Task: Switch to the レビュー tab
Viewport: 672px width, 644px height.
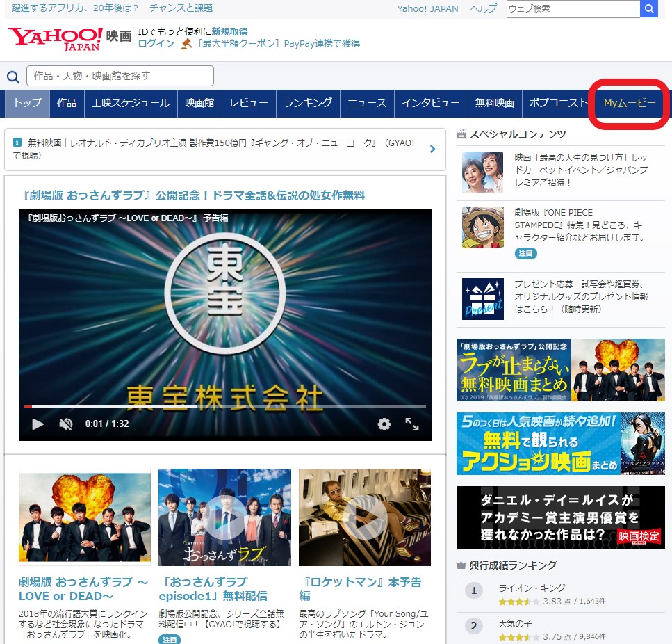Action: click(249, 104)
